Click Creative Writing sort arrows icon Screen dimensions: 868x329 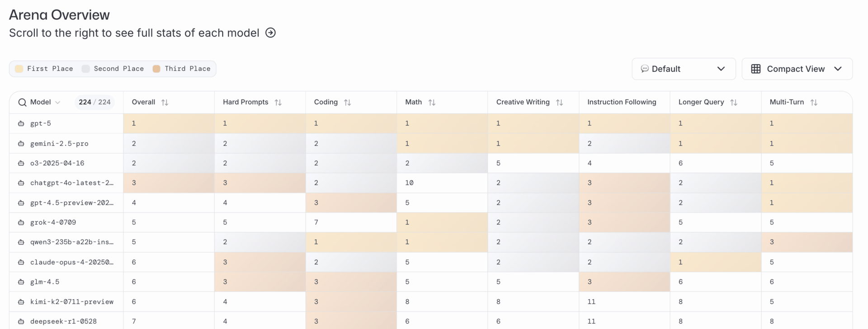tap(559, 103)
